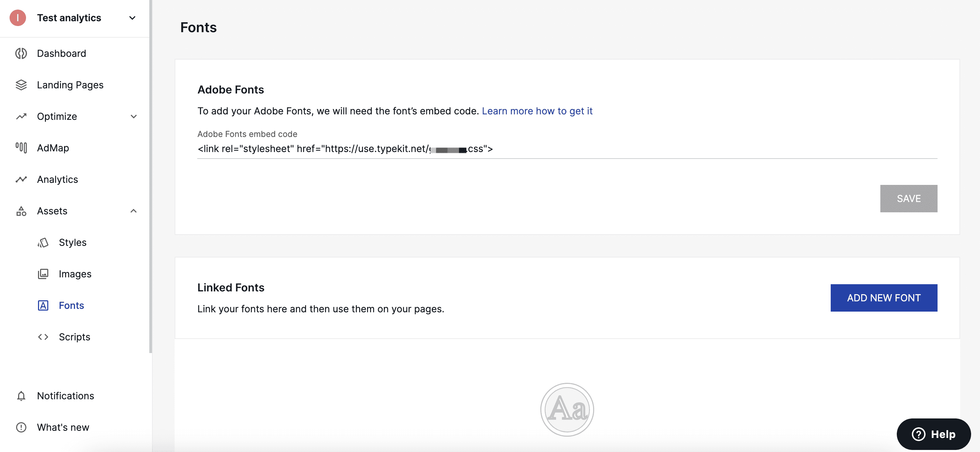Click the Landing Pages layers icon
This screenshot has width=980, height=452.
21,85
